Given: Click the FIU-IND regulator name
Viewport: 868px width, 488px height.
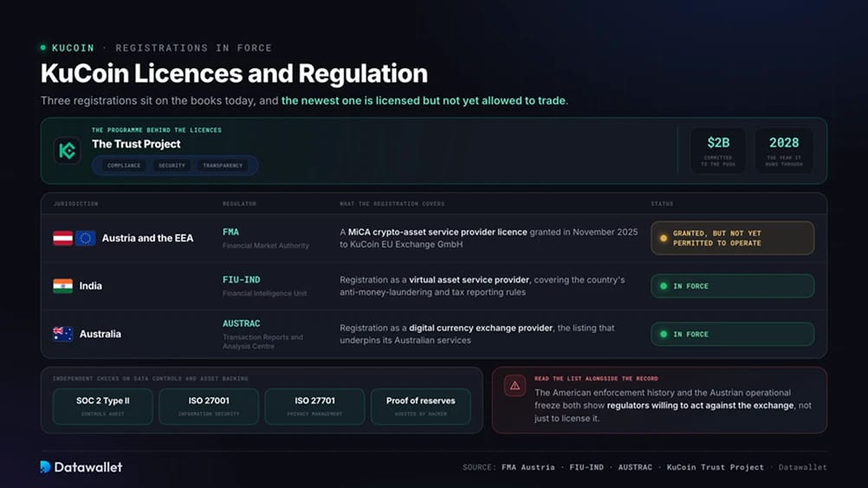Looking at the screenshot, I should tap(242, 280).
